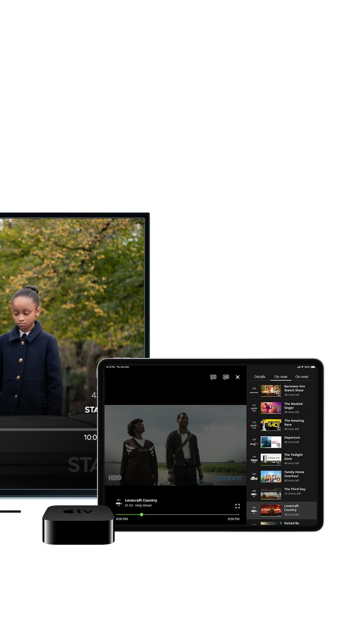Click the Lovecraft Country video frame
This screenshot has height=644, width=362.
(x=175, y=445)
